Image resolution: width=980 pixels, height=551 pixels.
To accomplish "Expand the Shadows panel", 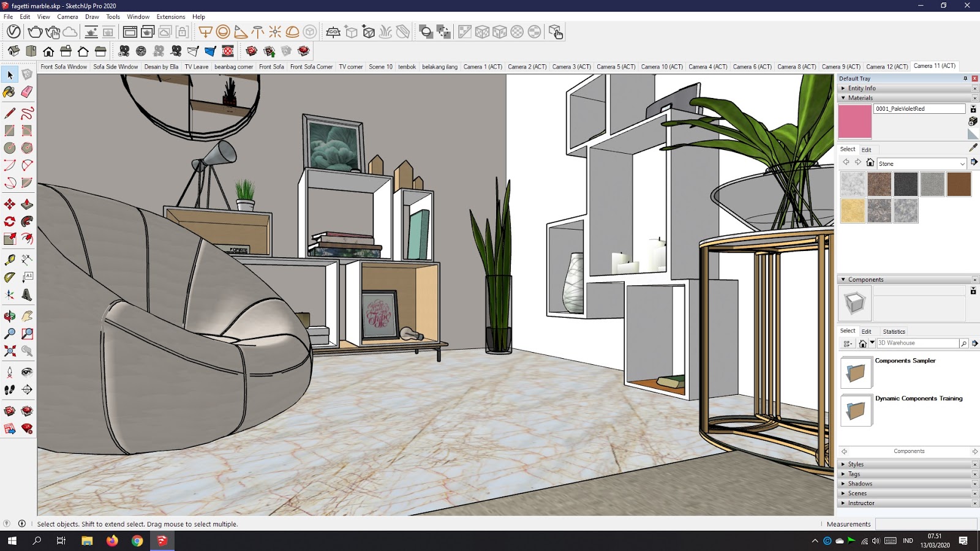I will 860,484.
